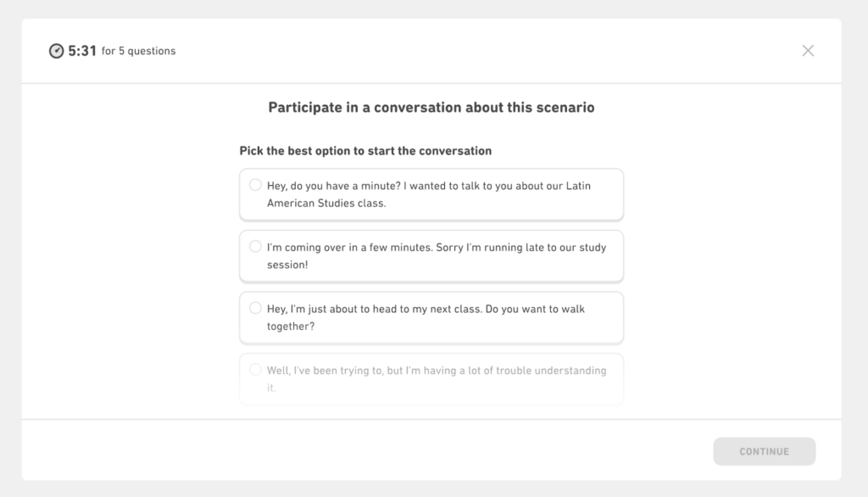Click the "Latin American Studies class" text
This screenshot has height=497, width=868.
326,204
